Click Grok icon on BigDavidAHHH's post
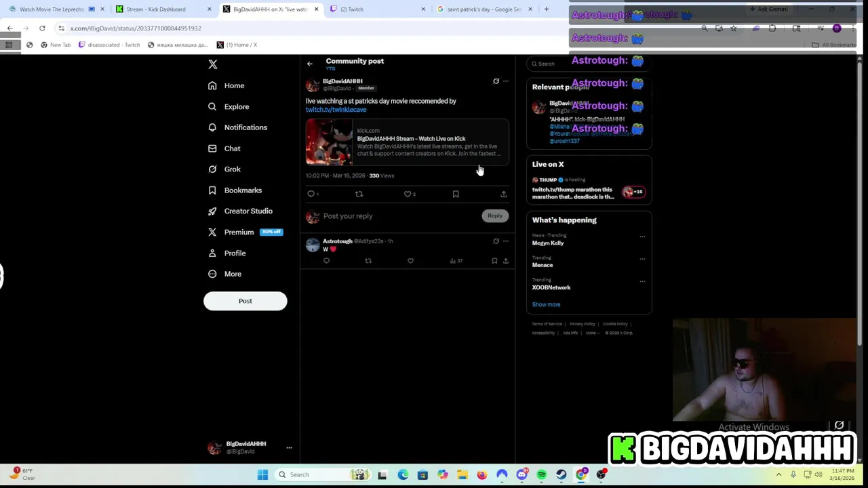868x488 pixels. [496, 81]
